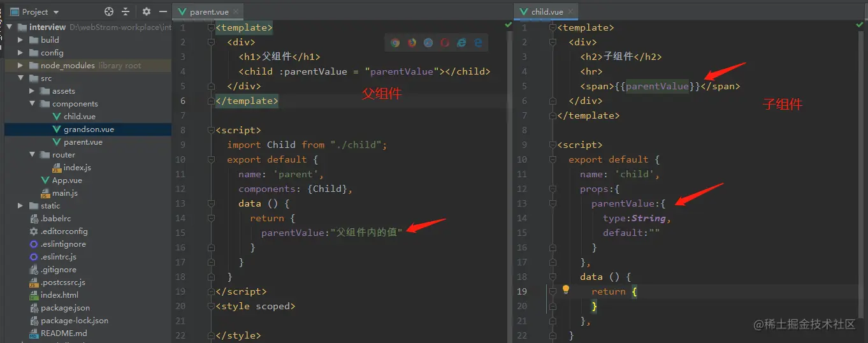Select .editorconfig file
Viewport: 868px width, 343px height.
pos(64,231)
